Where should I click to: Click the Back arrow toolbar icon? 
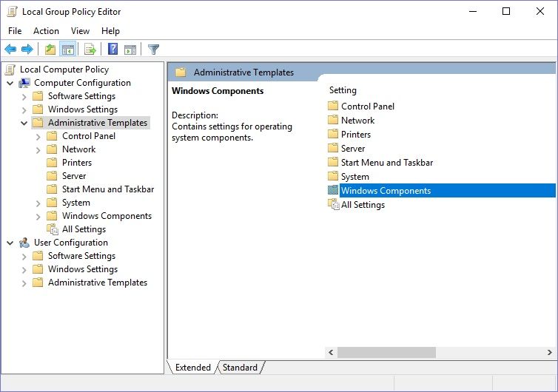coord(10,49)
